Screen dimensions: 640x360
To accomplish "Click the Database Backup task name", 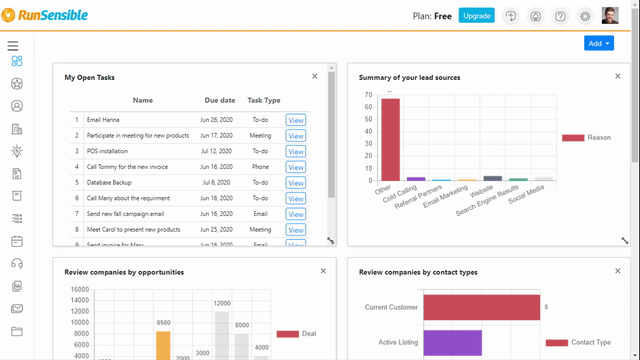I will (x=109, y=182).
